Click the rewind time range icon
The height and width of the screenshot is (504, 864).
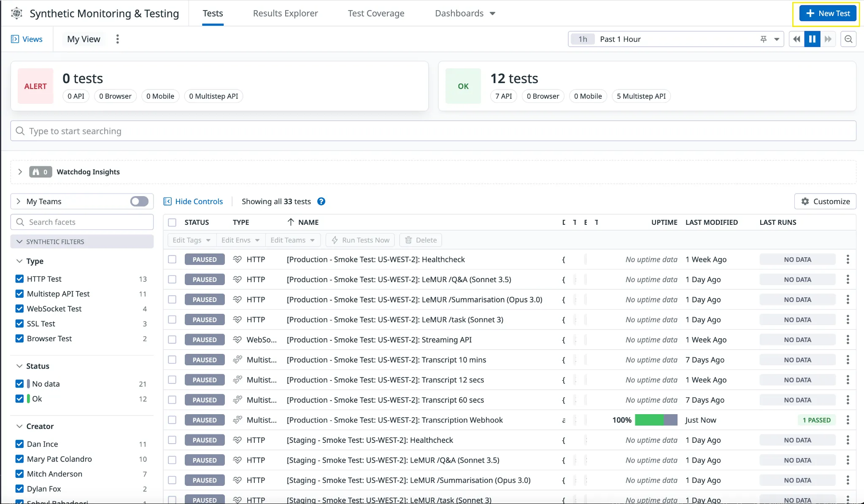pos(796,39)
